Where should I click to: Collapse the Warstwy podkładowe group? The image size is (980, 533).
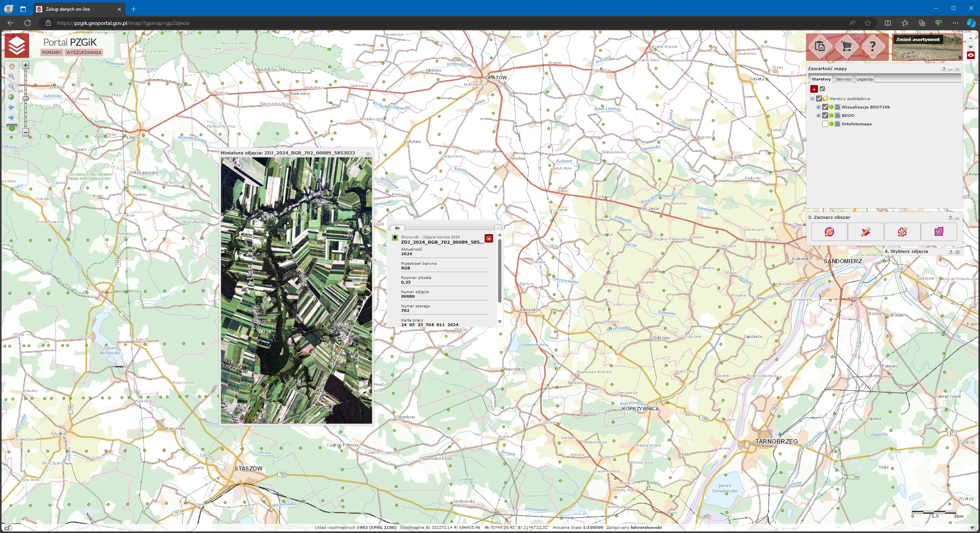click(x=812, y=98)
